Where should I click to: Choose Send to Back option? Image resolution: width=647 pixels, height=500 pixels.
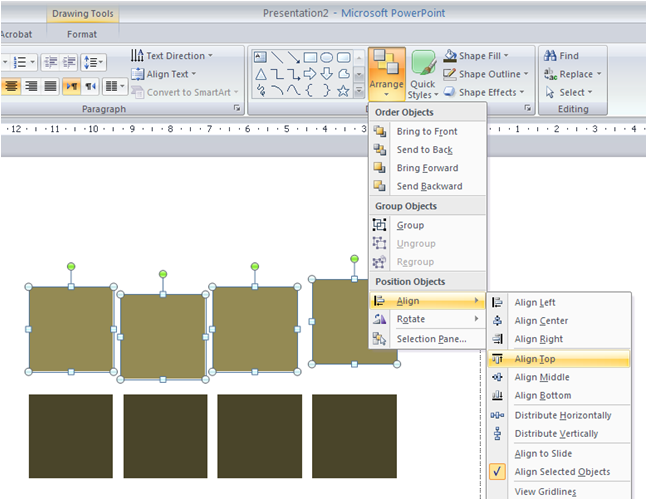tap(427, 150)
